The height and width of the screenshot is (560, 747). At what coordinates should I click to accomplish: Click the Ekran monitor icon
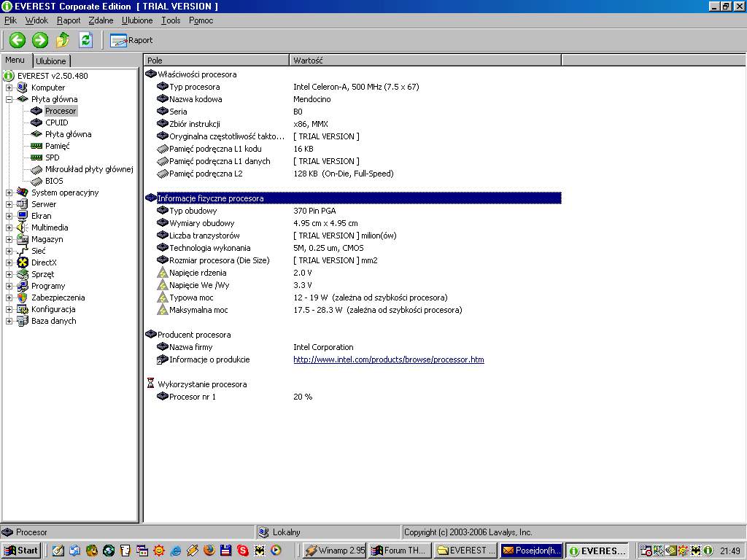tap(23, 216)
